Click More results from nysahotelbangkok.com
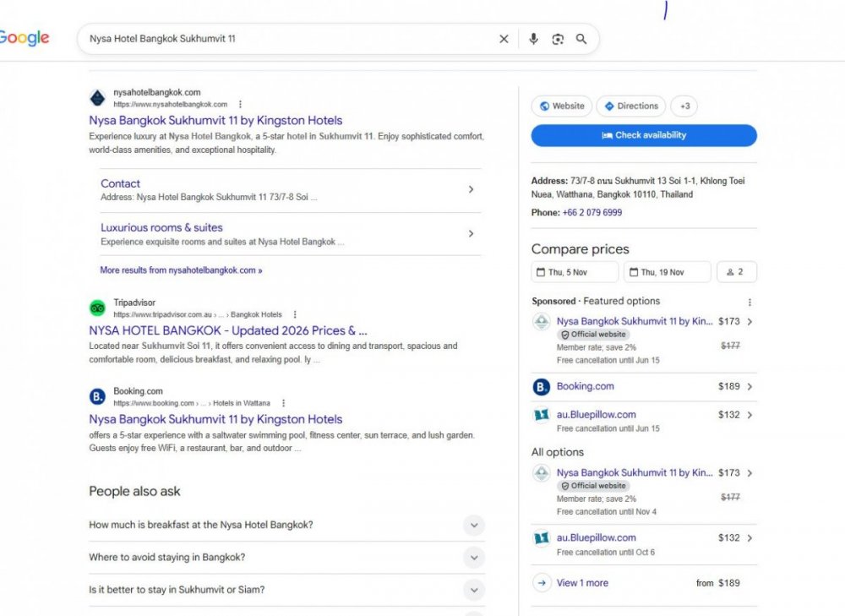The image size is (845, 616). point(181,270)
